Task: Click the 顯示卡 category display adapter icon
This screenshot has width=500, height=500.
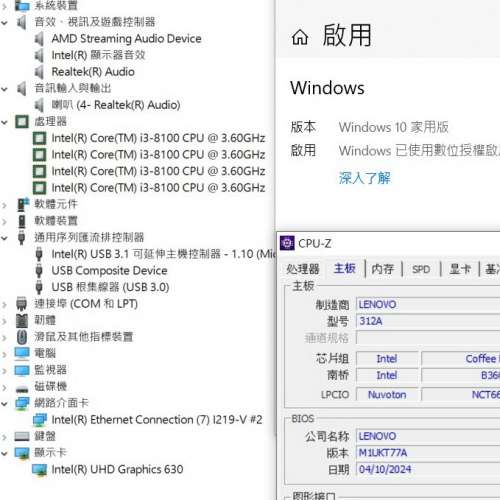Action: point(22,453)
